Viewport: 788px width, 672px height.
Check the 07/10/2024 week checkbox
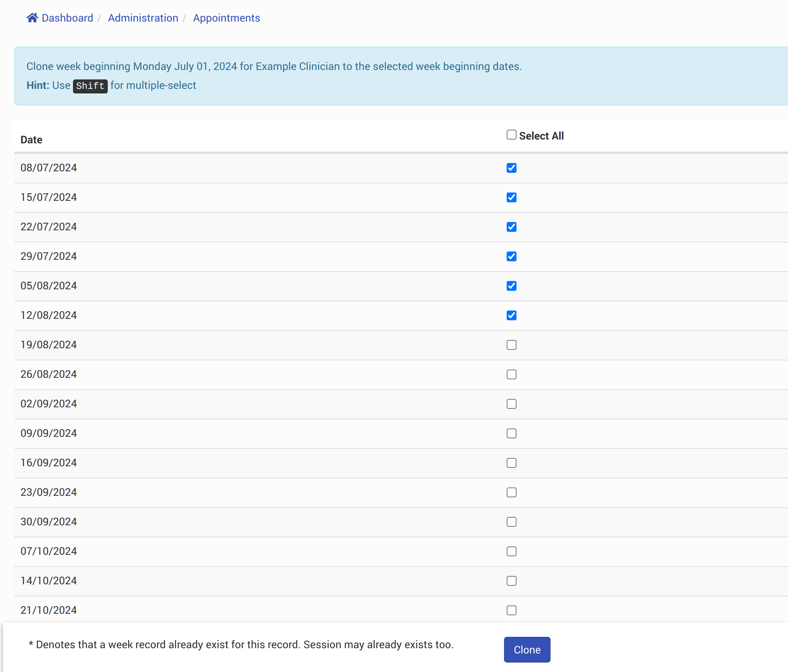511,551
